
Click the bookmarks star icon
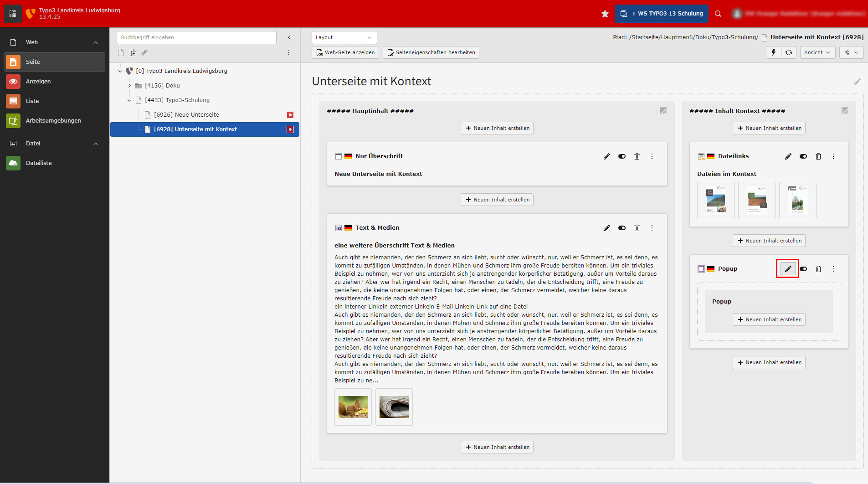[605, 14]
